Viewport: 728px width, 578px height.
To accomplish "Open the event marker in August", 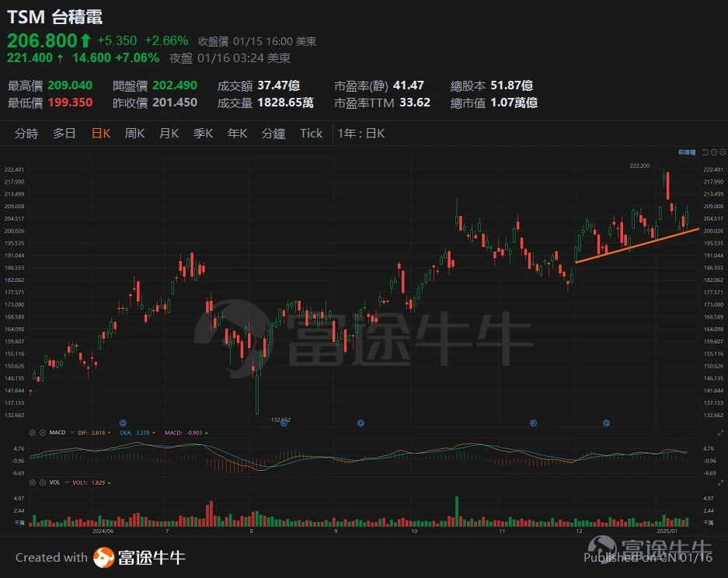I will point(284,423).
